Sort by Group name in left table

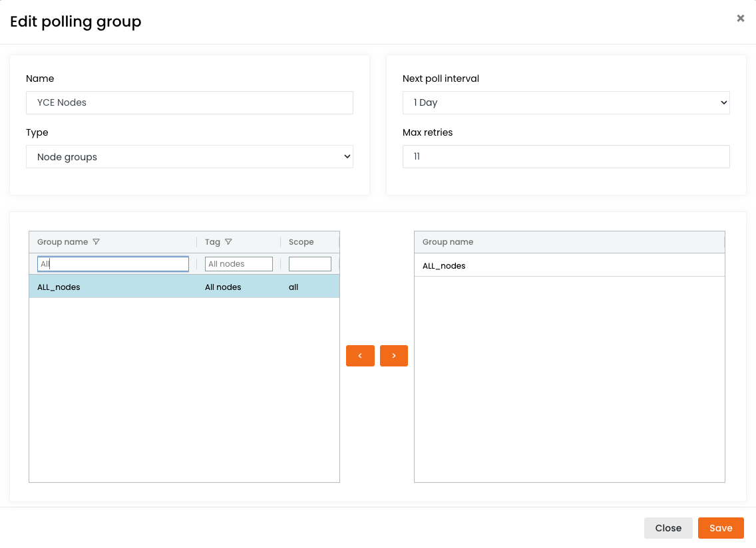point(63,242)
